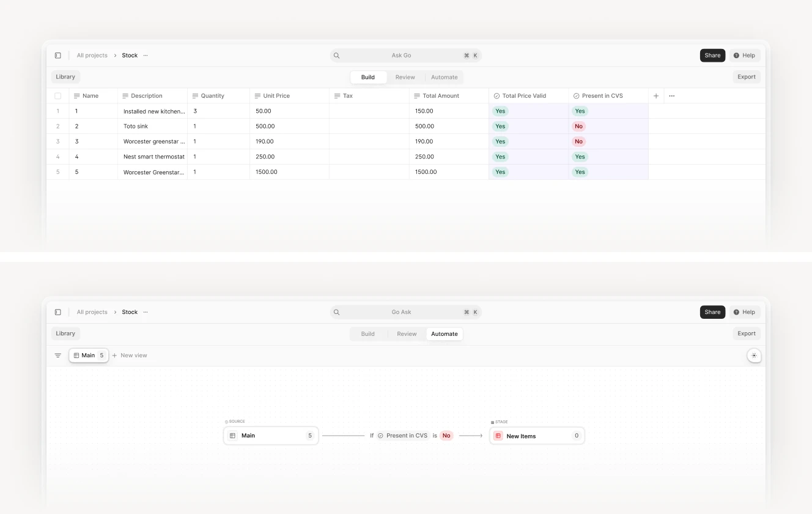The height and width of the screenshot is (514, 812).
Task: Click the Main source node
Action: pos(271,436)
